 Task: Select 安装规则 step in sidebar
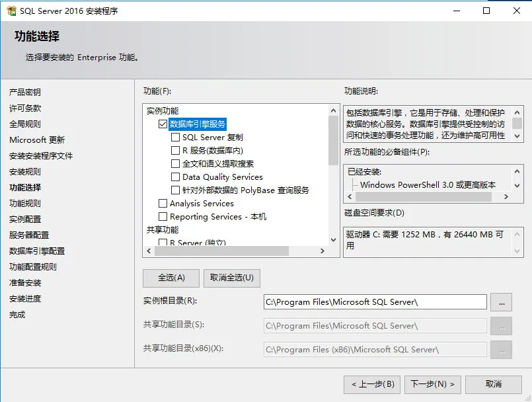click(x=24, y=172)
